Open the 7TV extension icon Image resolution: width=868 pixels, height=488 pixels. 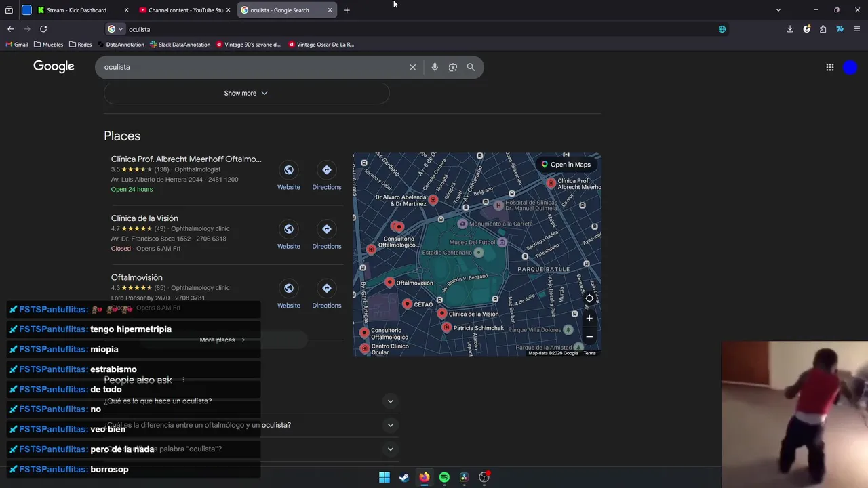tap(840, 29)
